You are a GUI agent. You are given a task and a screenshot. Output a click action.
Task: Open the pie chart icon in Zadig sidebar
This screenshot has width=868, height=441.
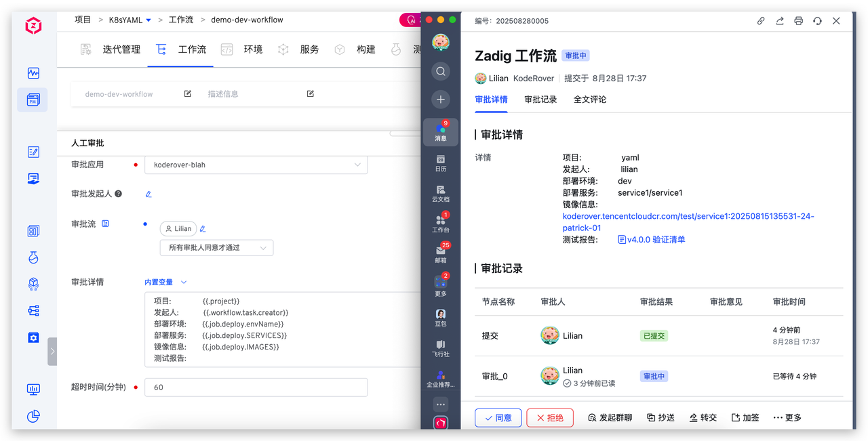[33, 416]
